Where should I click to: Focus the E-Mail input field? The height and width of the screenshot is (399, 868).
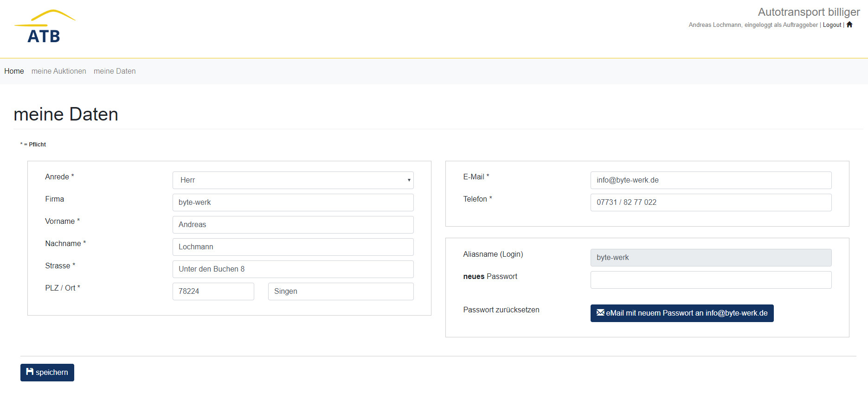pos(710,180)
